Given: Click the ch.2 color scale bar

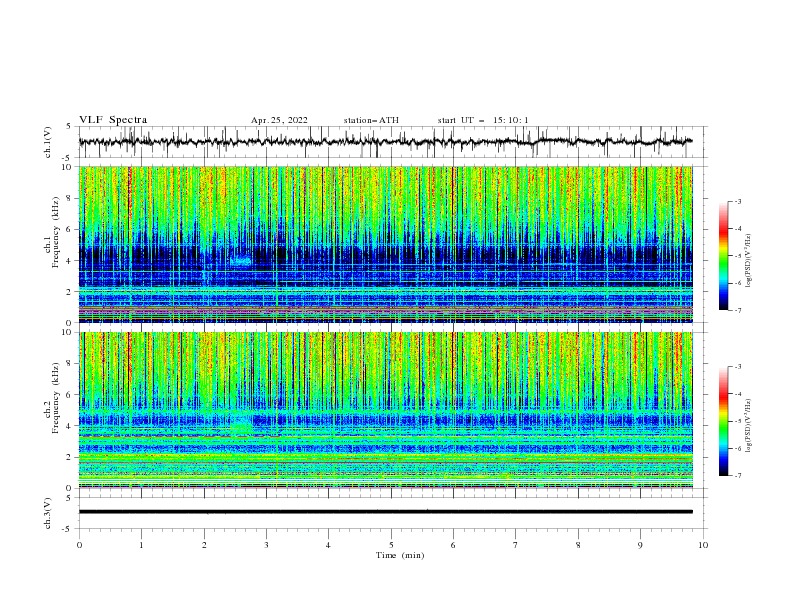Looking at the screenshot, I should [x=724, y=421].
